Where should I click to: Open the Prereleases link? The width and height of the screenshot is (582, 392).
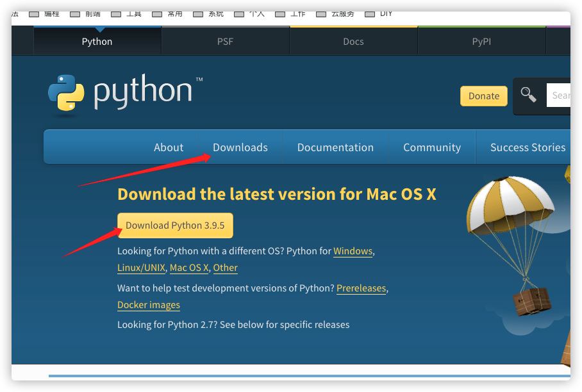pos(361,288)
